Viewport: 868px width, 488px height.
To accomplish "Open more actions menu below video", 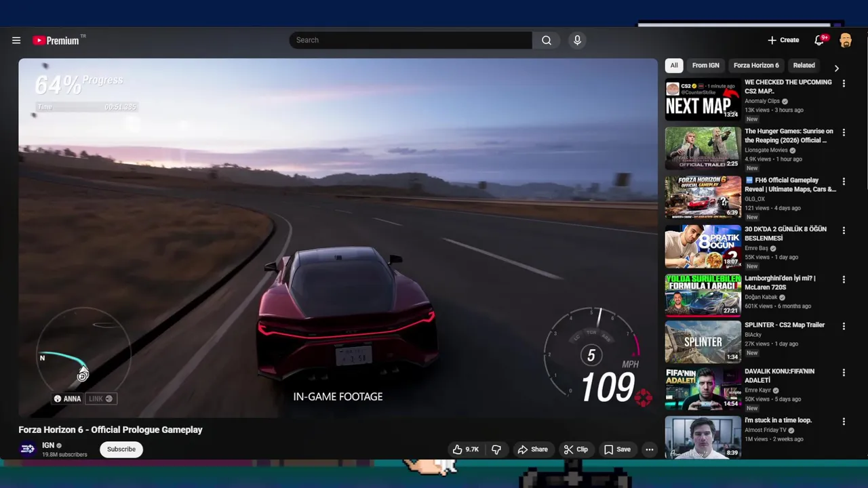I will 649,449.
